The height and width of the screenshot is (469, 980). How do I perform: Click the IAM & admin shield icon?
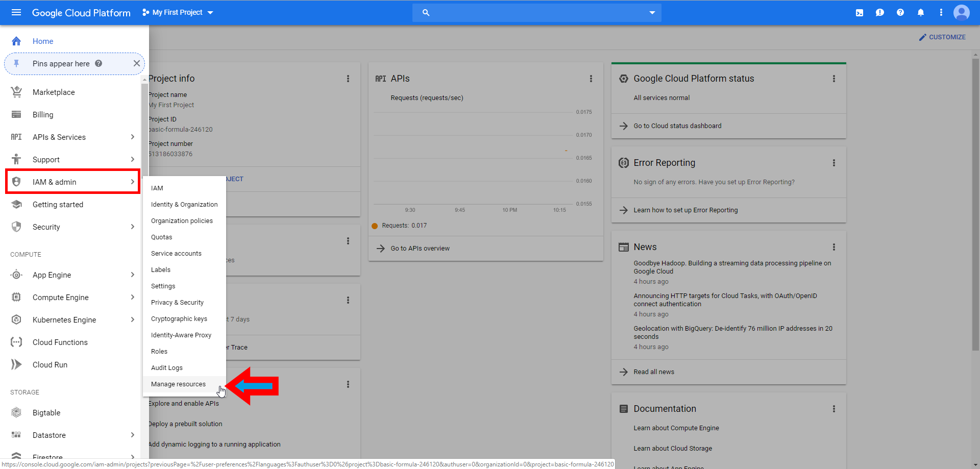(x=16, y=182)
